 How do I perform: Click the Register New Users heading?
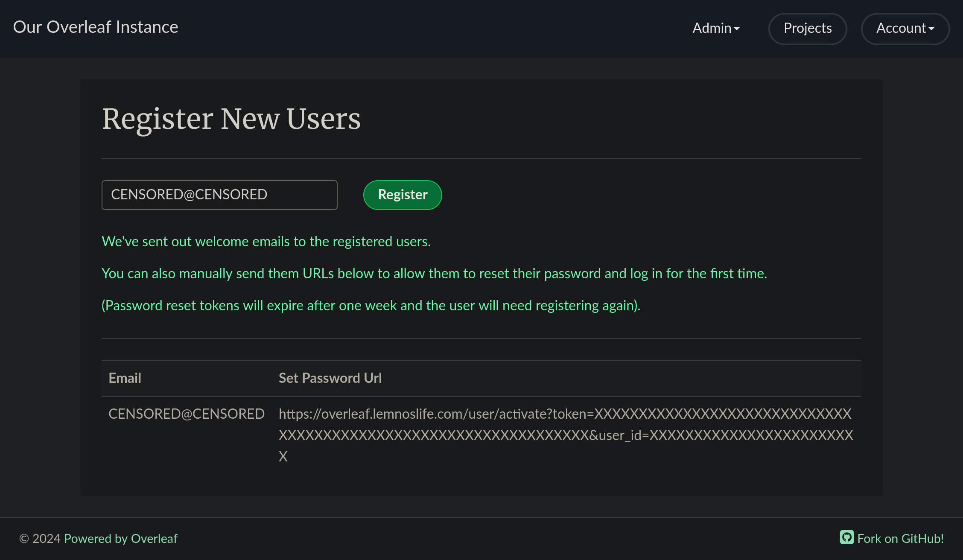pyautogui.click(x=231, y=119)
